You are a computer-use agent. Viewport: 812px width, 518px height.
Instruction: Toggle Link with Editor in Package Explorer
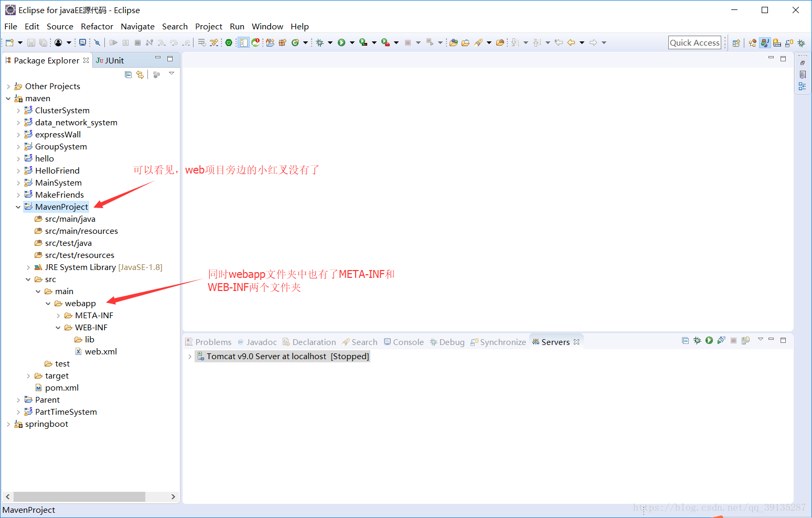click(x=140, y=75)
